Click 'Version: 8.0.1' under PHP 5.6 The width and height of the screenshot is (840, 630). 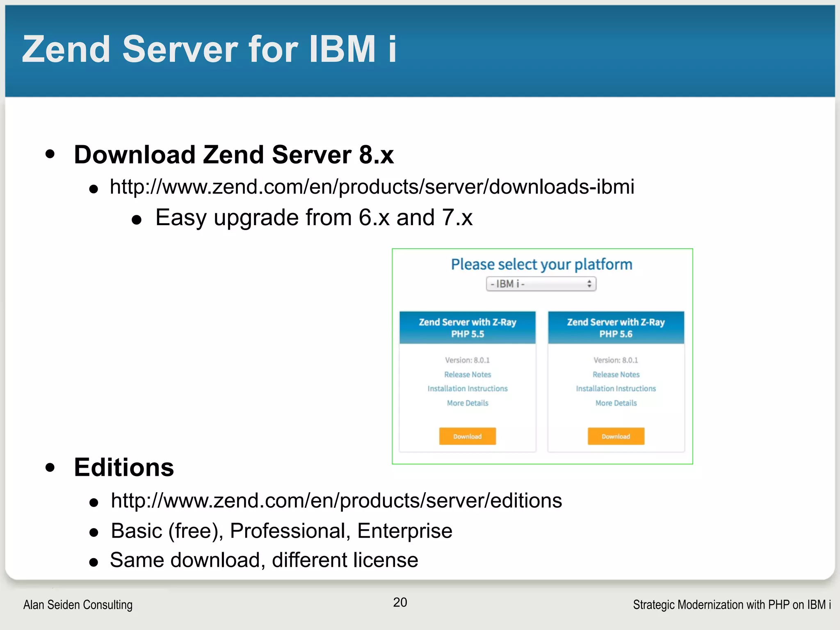pos(616,360)
